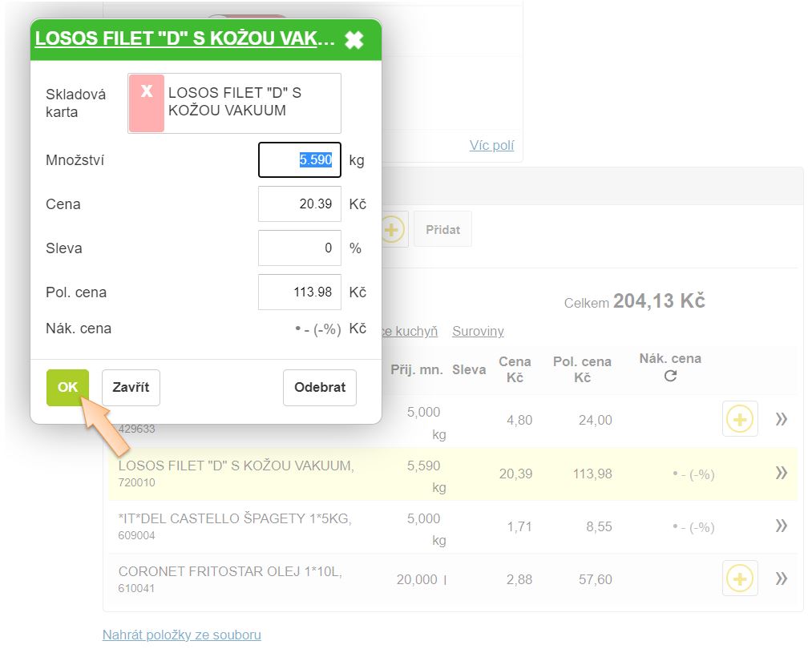Click the yellow plus icon beside Přidat
This screenshot has height=649, width=812.
[391, 230]
